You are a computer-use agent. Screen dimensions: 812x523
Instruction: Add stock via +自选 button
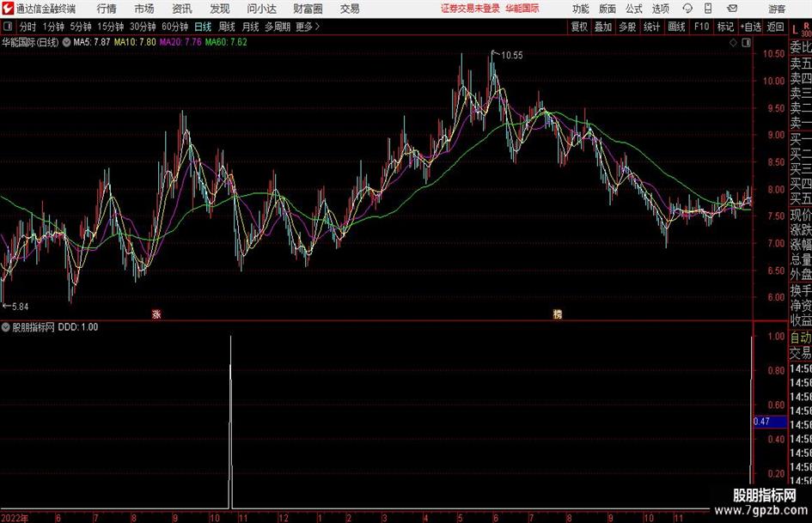click(x=750, y=27)
